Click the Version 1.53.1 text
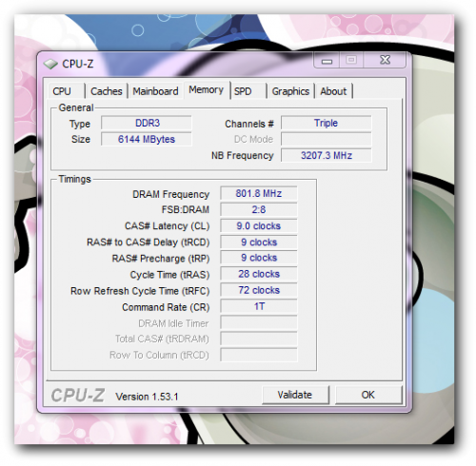476x466 pixels. [x=147, y=397]
